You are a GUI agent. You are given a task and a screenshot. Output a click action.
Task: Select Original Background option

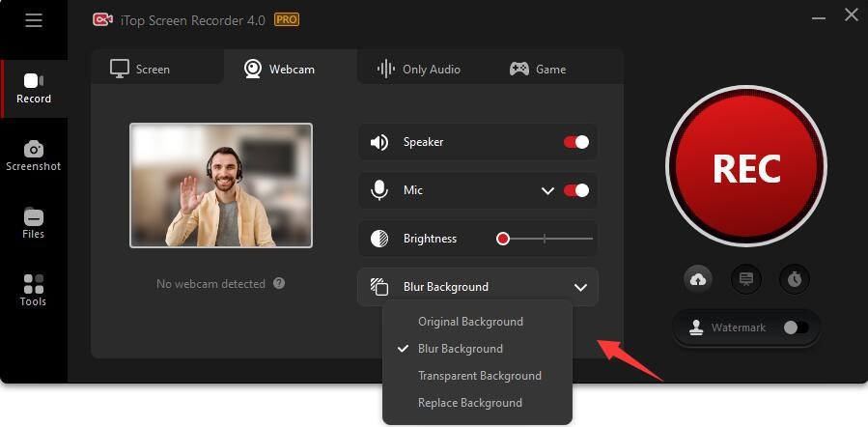[x=470, y=322]
